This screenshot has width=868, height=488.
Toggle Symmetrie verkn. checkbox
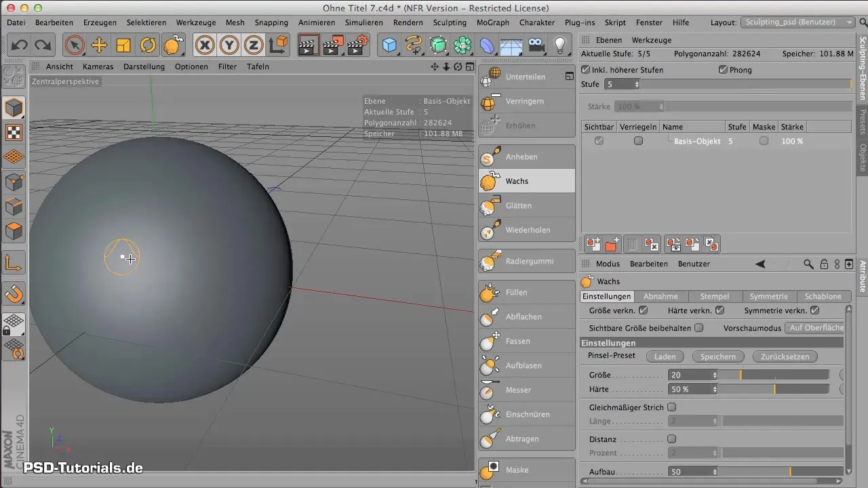click(x=815, y=310)
